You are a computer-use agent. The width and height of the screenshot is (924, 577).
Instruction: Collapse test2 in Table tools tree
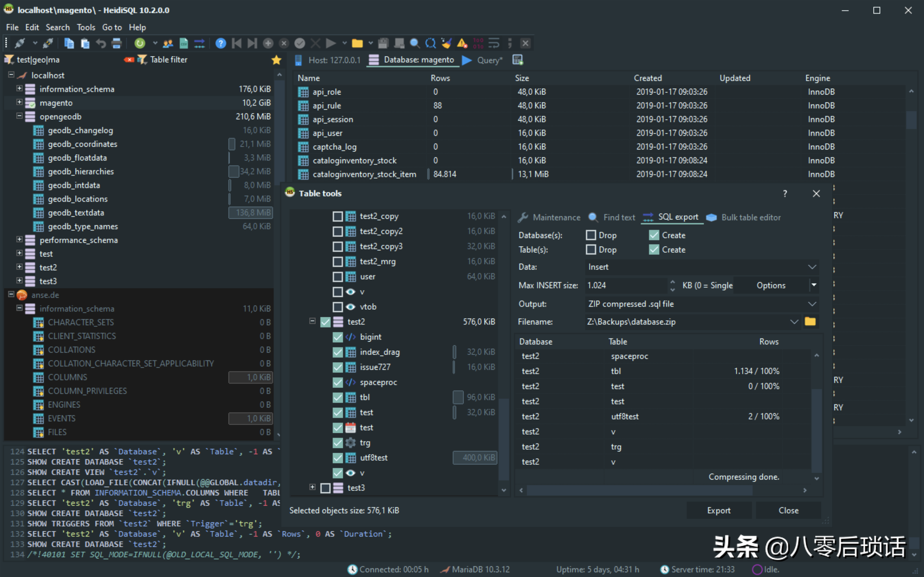click(312, 321)
